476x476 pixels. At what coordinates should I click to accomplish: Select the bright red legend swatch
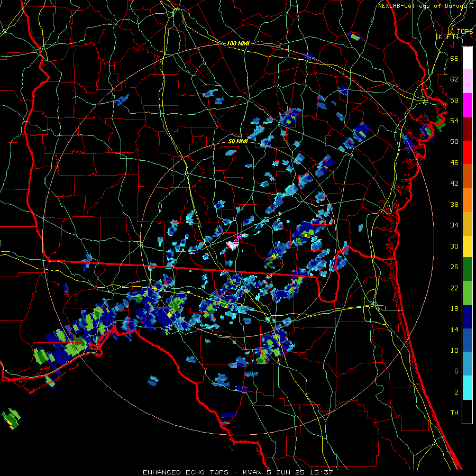click(x=467, y=152)
